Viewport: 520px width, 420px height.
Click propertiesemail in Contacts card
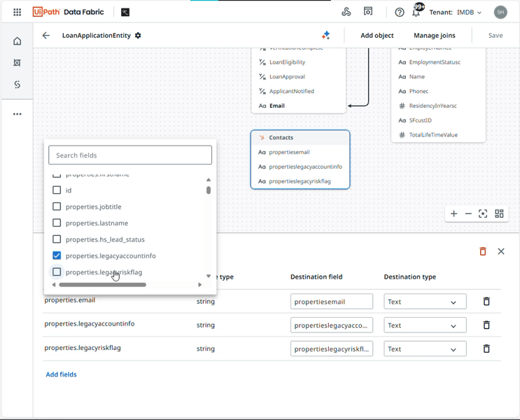[289, 153]
